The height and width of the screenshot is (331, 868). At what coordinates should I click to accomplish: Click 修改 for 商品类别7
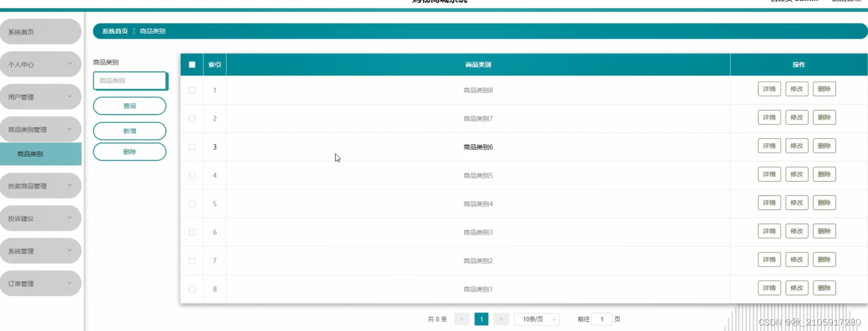point(797,118)
